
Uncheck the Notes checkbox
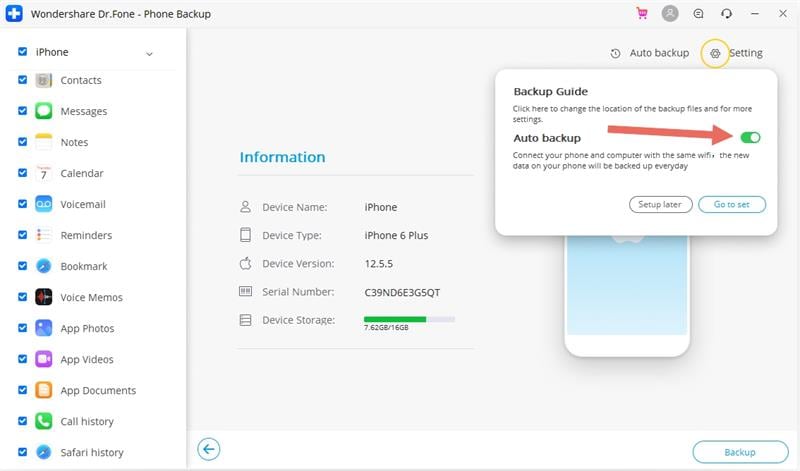tap(22, 141)
